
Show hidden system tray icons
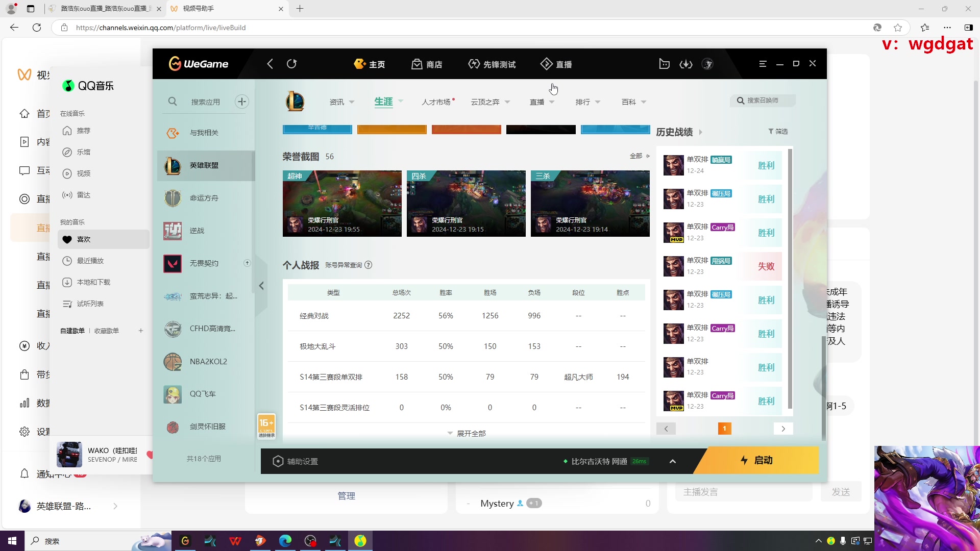point(818,541)
